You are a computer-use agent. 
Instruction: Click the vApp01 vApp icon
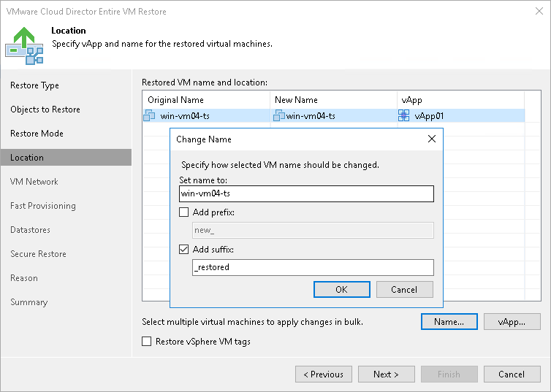[x=404, y=115]
